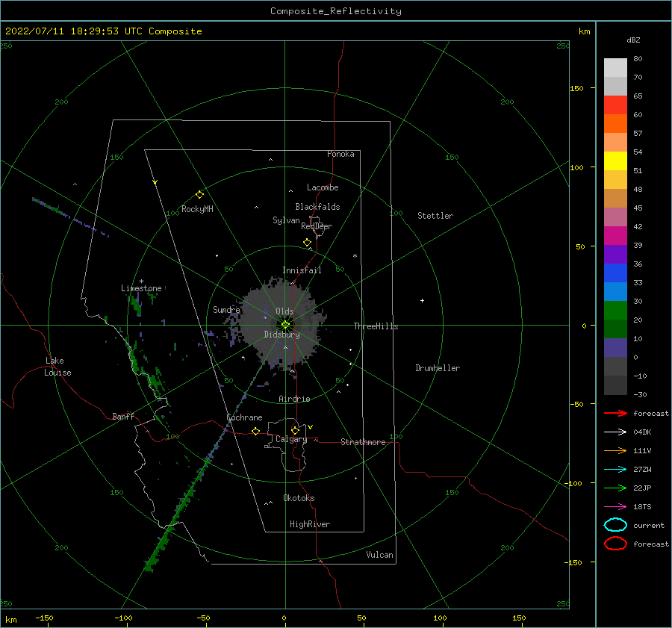Screen dimensions: 672x628
Task: Select the Cochrane town label
Action: 244,417
